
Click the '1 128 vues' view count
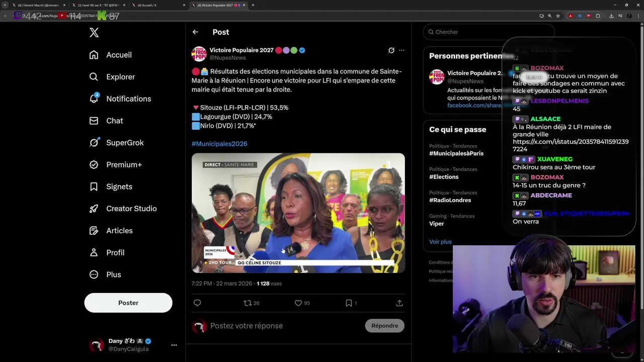coord(269,284)
